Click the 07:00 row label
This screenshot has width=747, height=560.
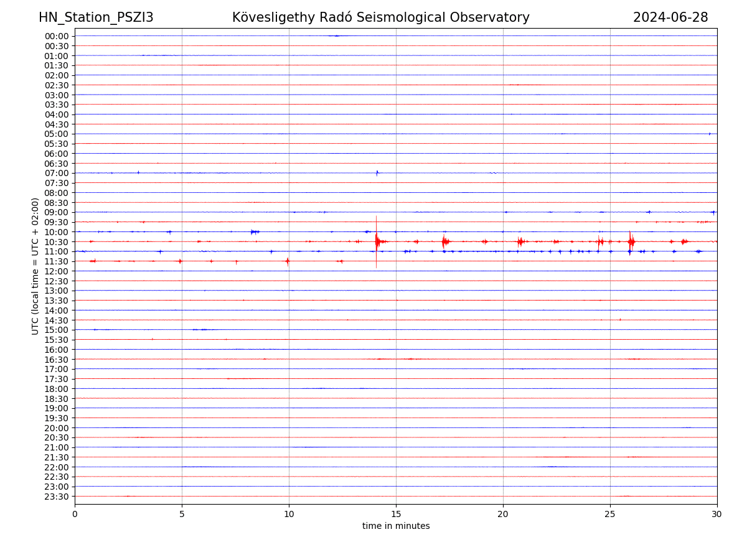pyautogui.click(x=57, y=173)
